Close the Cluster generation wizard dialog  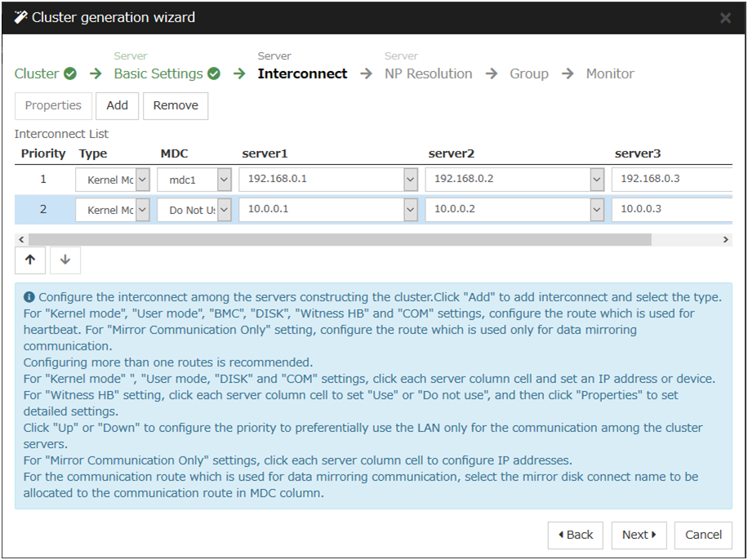(x=725, y=17)
